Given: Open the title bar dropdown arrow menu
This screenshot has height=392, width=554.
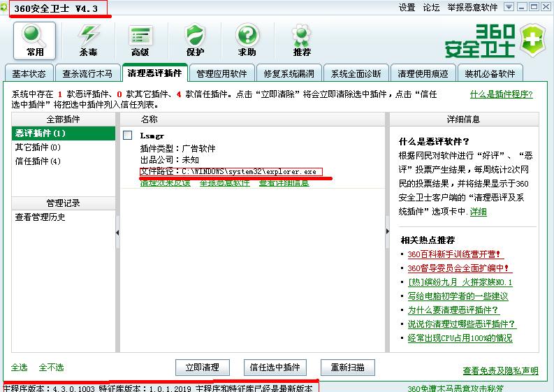Looking at the screenshot, I should coord(509,7).
